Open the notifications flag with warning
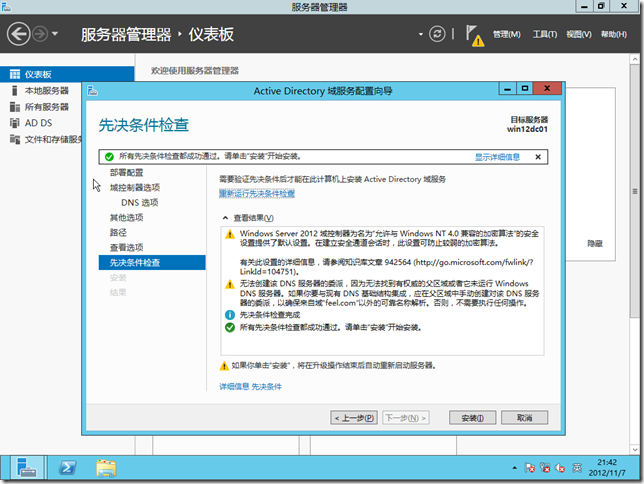This screenshot has height=484, width=644. pyautogui.click(x=474, y=35)
